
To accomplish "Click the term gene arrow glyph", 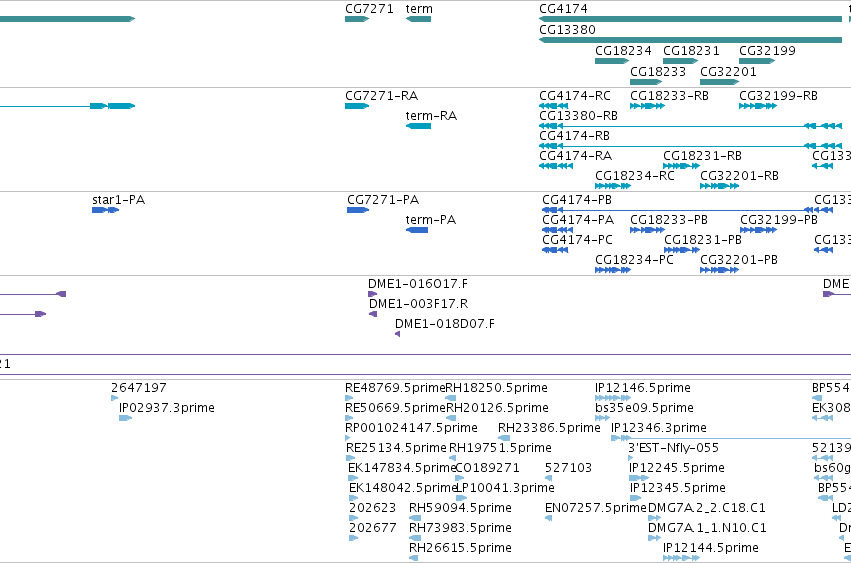I will point(418,19).
